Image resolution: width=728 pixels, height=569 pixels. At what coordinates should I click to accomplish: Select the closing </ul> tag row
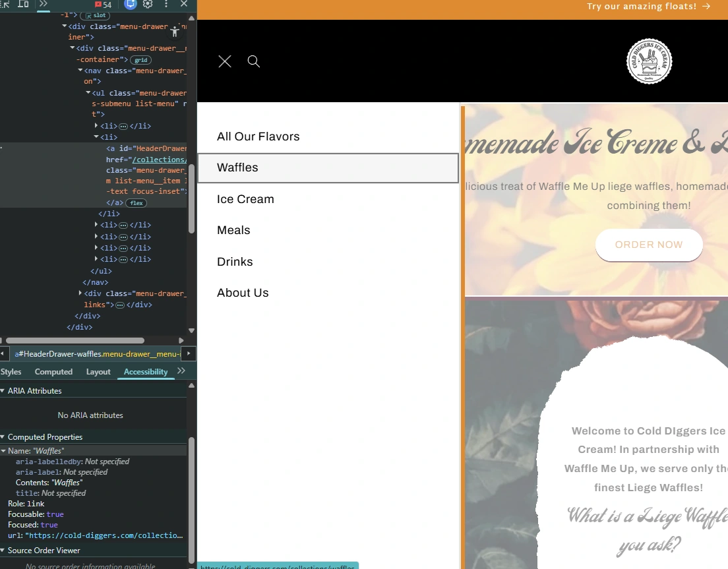(x=101, y=271)
